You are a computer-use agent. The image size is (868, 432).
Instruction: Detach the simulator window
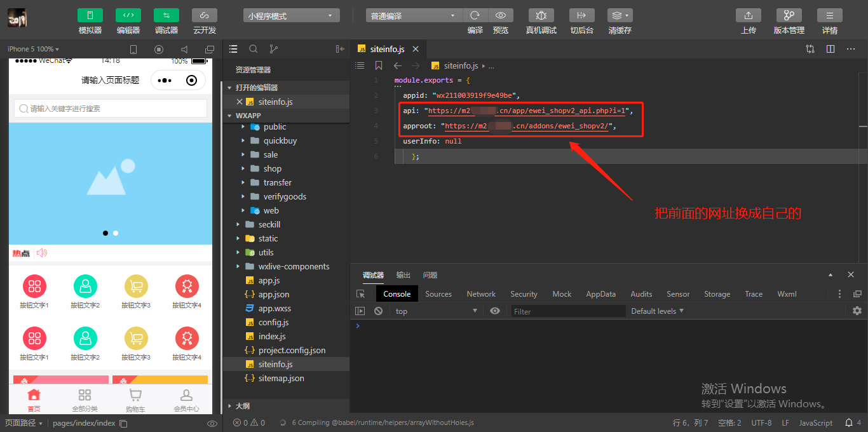(x=210, y=49)
